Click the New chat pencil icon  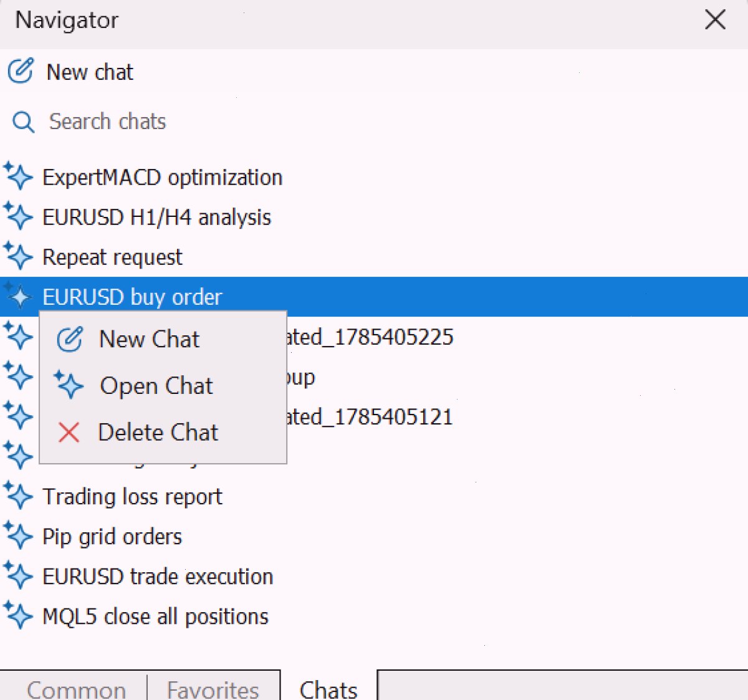pyautogui.click(x=21, y=71)
